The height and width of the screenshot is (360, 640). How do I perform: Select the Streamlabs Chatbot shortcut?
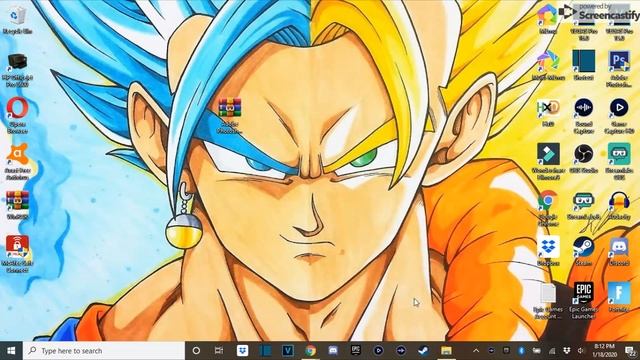click(584, 206)
